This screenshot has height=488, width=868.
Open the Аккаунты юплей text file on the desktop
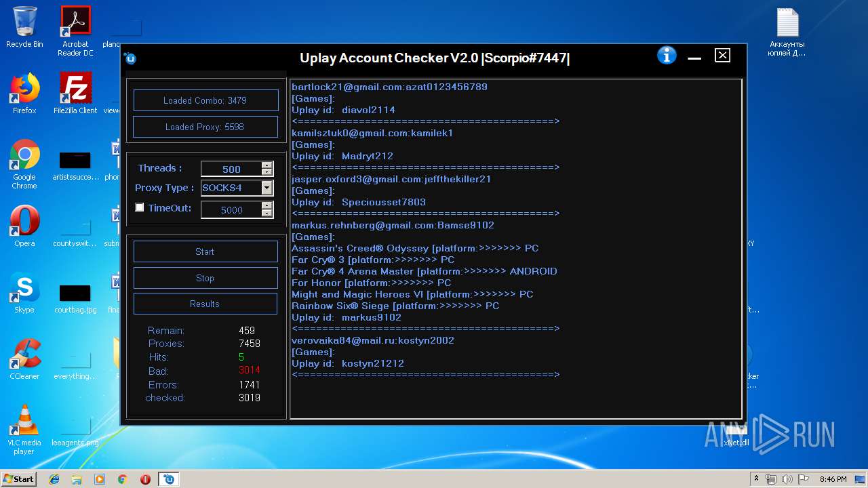[787, 33]
